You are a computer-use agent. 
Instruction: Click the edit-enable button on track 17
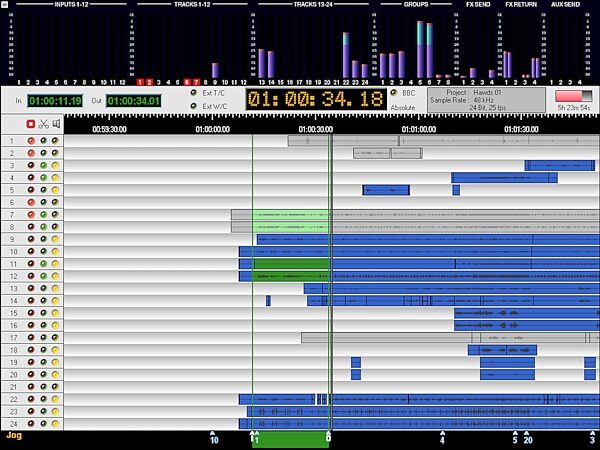click(43, 338)
